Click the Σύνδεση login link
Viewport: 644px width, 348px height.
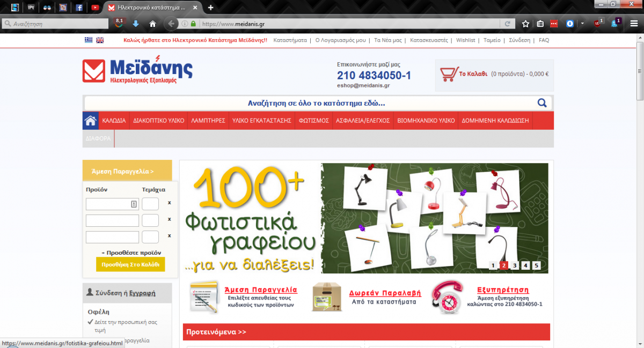pos(519,40)
